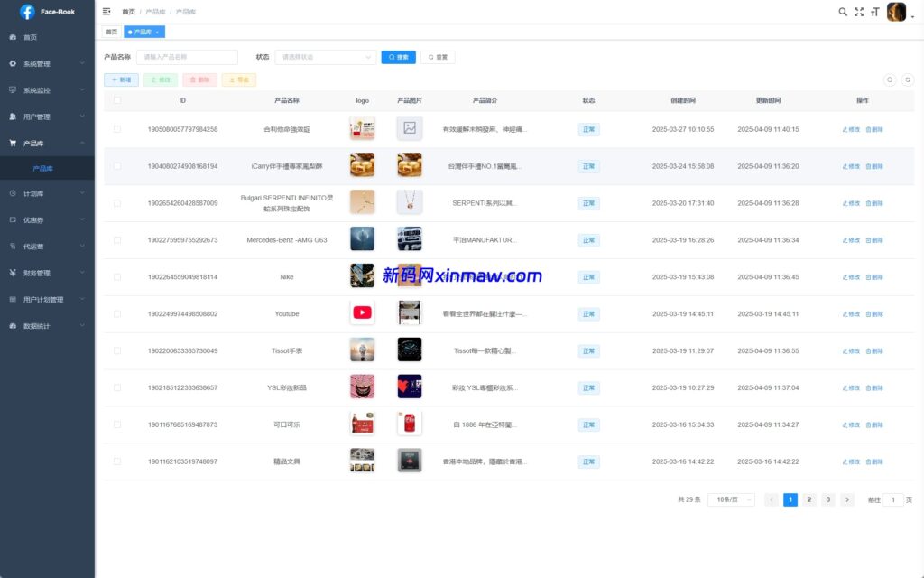Check the checkbox on the Nike row
924x578 pixels.
(116, 276)
